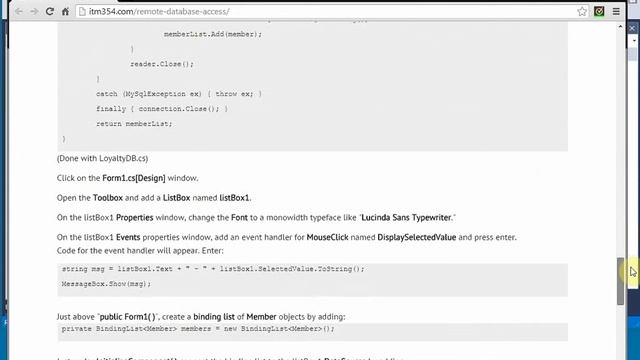640x360 pixels.
Task: Click the bold word 'ListBox'
Action: (176, 198)
